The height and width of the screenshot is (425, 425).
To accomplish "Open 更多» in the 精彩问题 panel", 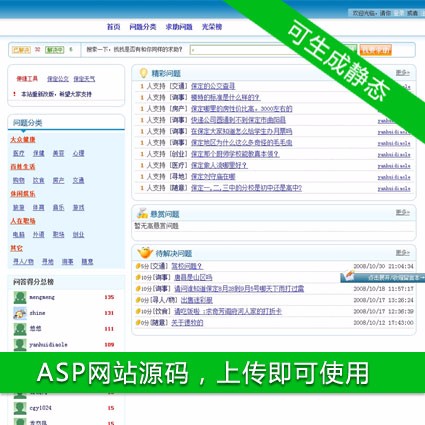I will click(x=402, y=73).
